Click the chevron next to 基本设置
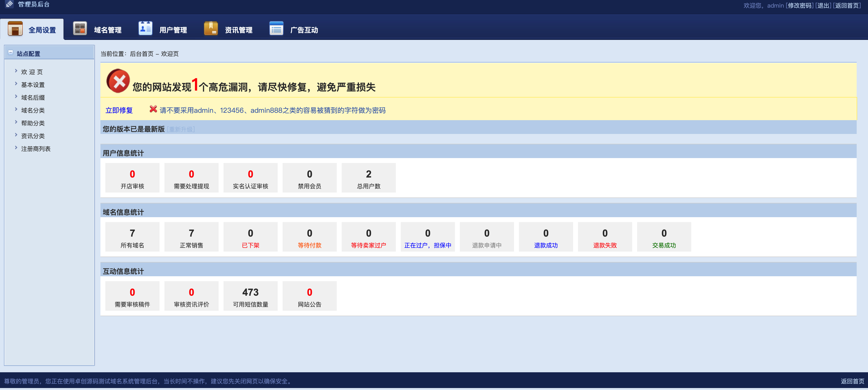Image resolution: width=868 pixels, height=390 pixels. (x=16, y=84)
